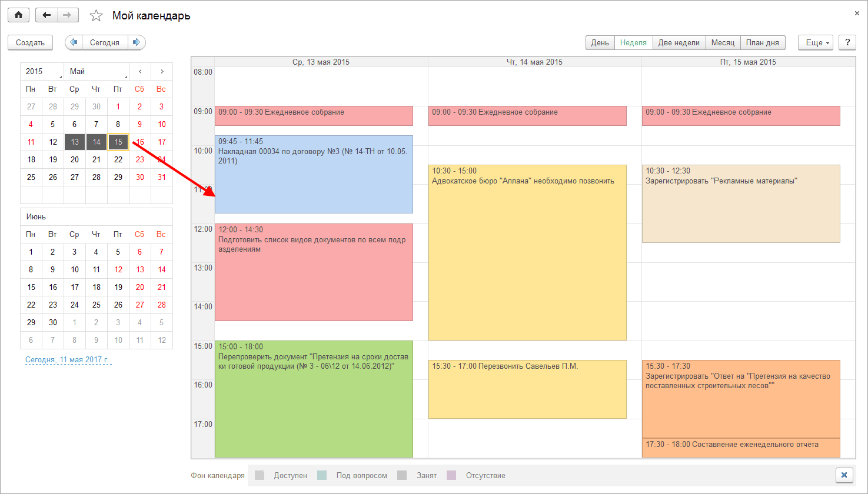Open Адвокатское бюро Аплана event
Viewport: 868px width, 494px height.
[527, 252]
